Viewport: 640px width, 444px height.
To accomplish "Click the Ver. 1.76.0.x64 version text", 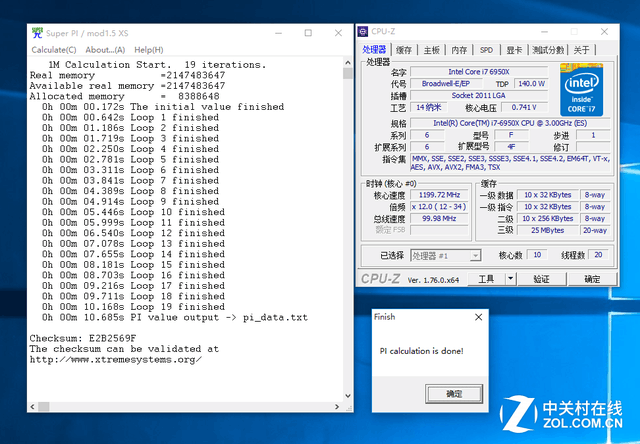I will pos(433,280).
